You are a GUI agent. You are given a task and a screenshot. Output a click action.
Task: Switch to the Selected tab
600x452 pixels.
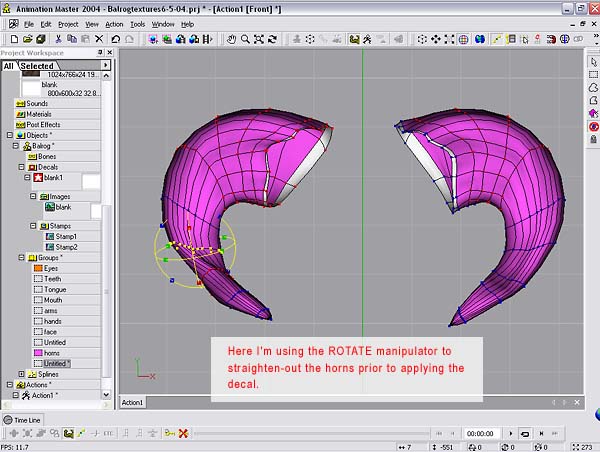click(37, 66)
